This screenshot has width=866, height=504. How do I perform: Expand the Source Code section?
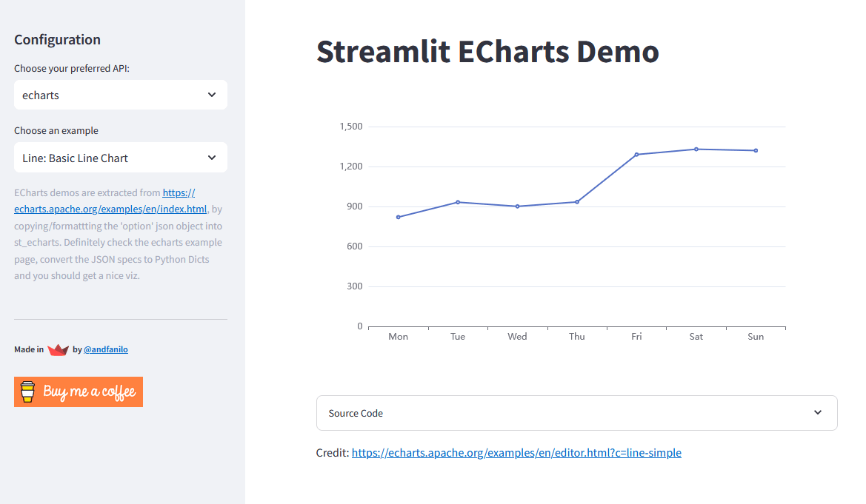(576, 413)
